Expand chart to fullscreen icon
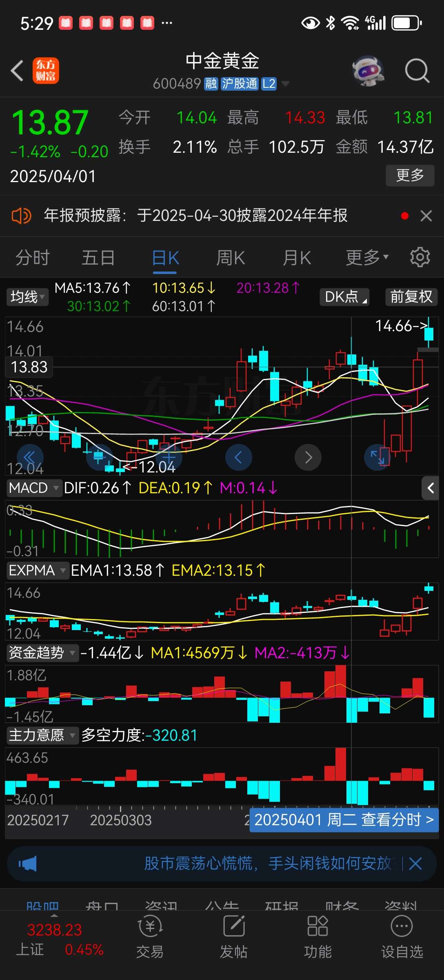The image size is (444, 980). click(x=377, y=457)
